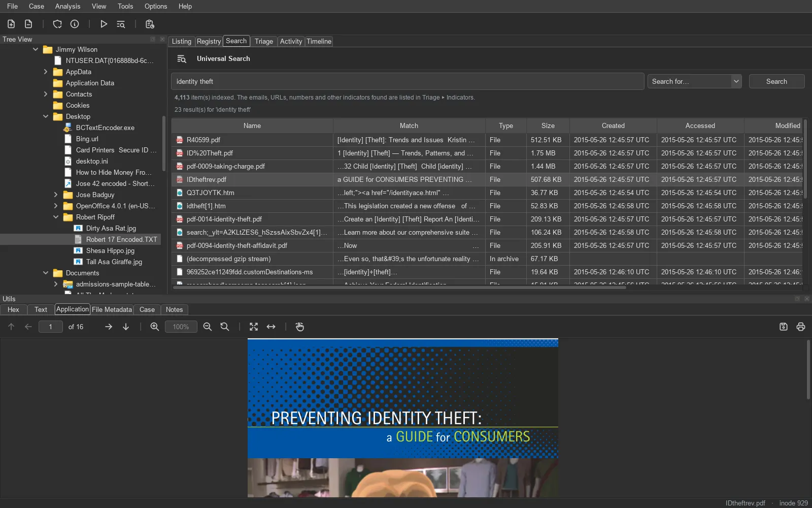Click the open document icon in toolbar
Image resolution: width=812 pixels, height=508 pixels.
coord(28,24)
